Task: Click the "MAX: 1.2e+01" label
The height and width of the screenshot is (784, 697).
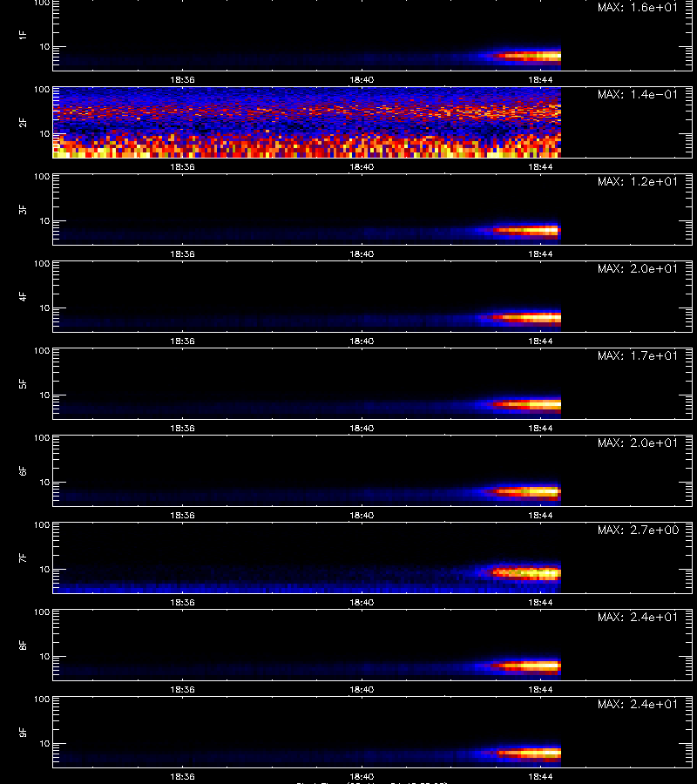Action: 638,181
